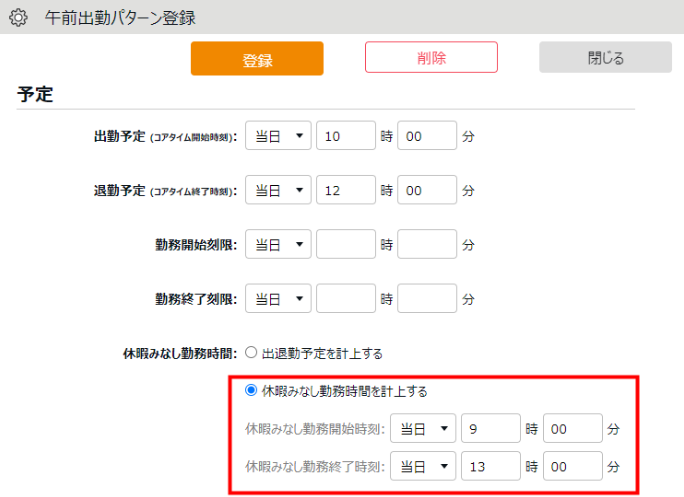Click the empty 勤務開始刻限 hour field
This screenshot has width=684, height=497.
345,244
